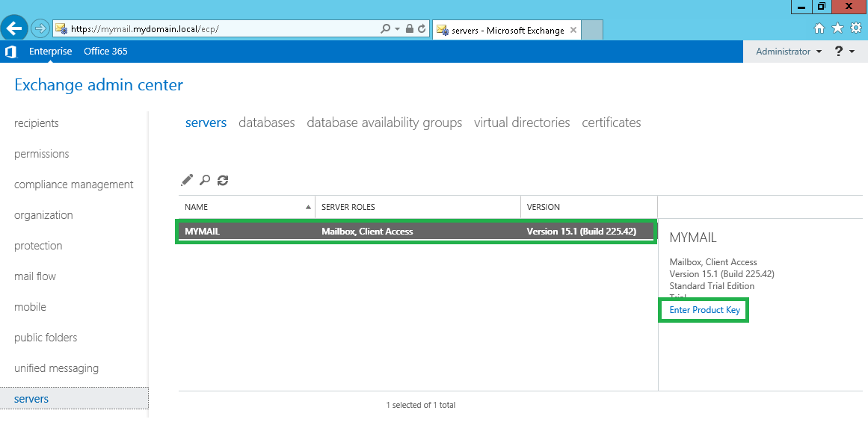This screenshot has height=431, width=868.
Task: Open the mobile section
Action: (30, 307)
